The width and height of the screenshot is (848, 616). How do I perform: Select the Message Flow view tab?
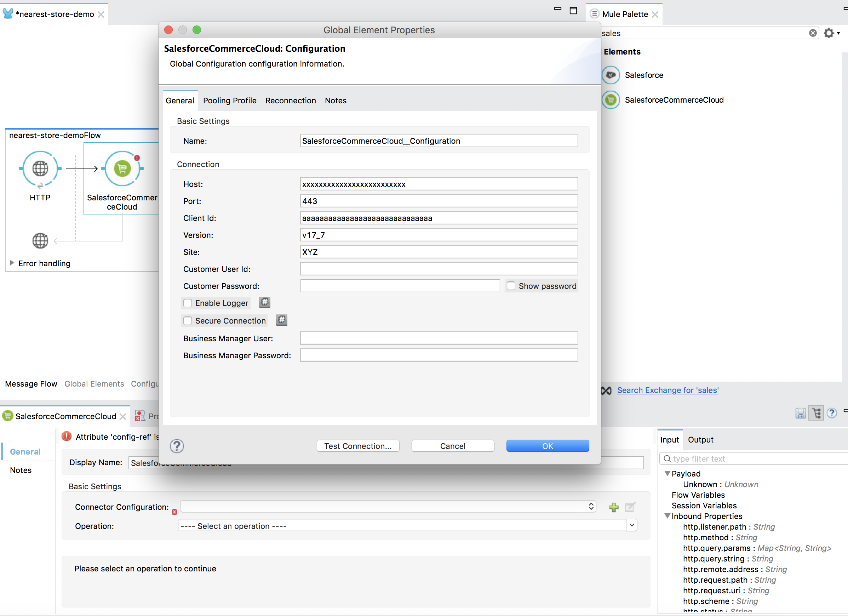pyautogui.click(x=31, y=384)
